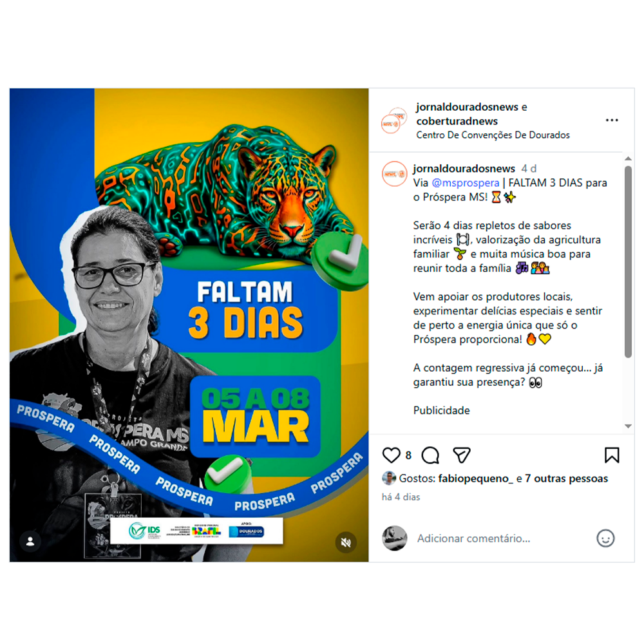Share the post with the paper plane icon
Screen dimensions: 644x644
pos(462,455)
